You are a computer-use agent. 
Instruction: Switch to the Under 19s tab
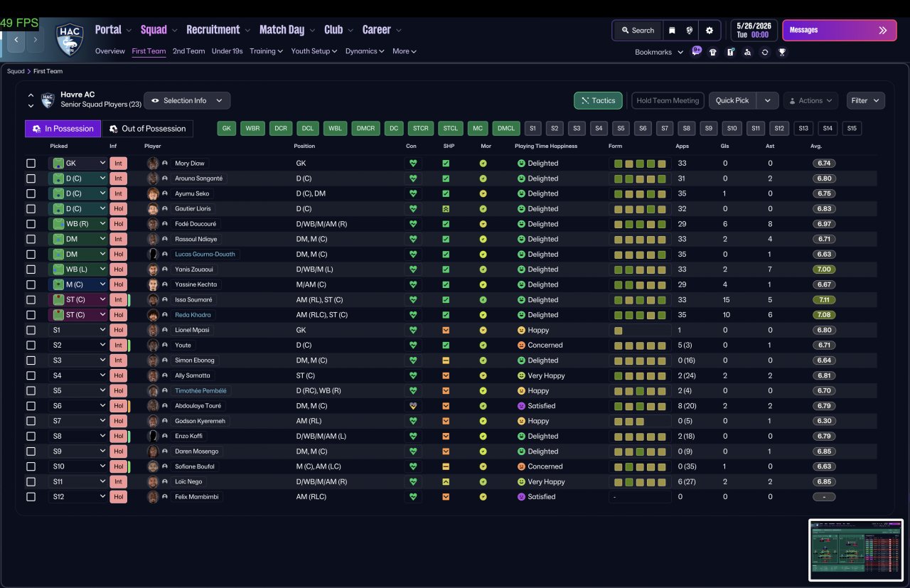(227, 51)
